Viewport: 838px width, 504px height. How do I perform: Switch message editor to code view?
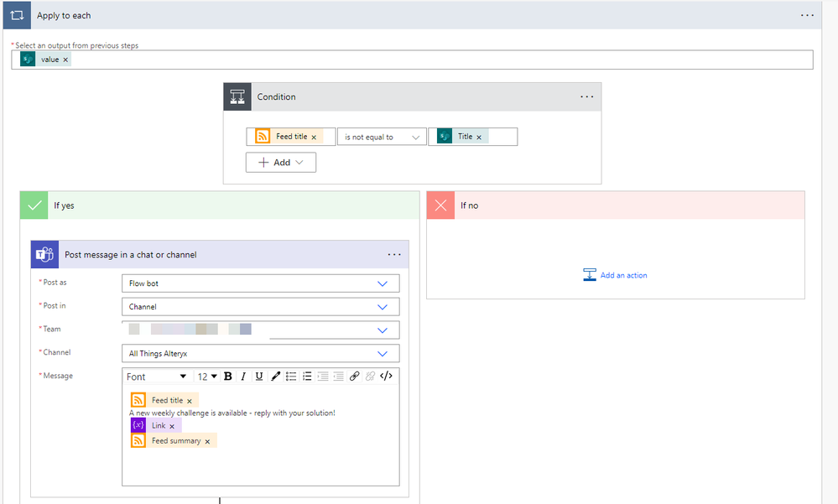(387, 376)
